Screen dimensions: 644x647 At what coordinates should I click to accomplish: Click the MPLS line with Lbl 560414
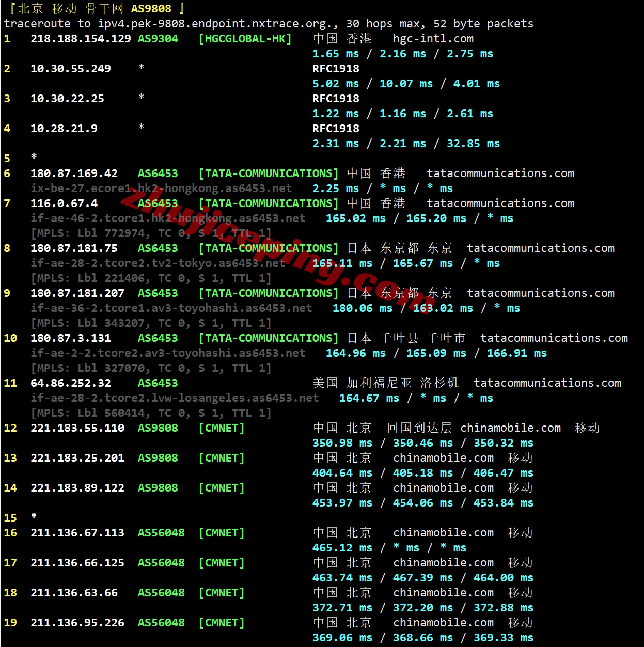tap(151, 413)
